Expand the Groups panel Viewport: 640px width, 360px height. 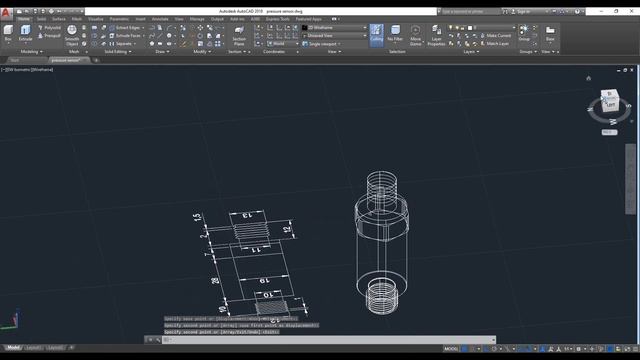click(x=528, y=52)
